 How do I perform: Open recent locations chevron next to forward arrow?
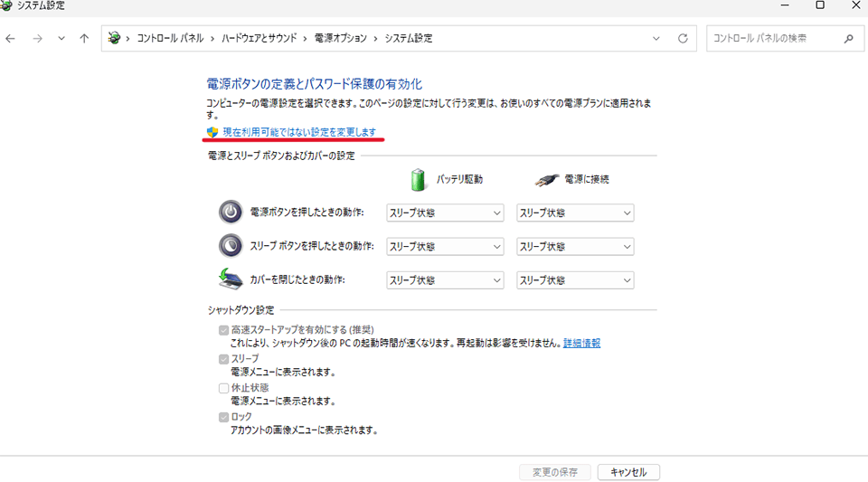click(61, 39)
